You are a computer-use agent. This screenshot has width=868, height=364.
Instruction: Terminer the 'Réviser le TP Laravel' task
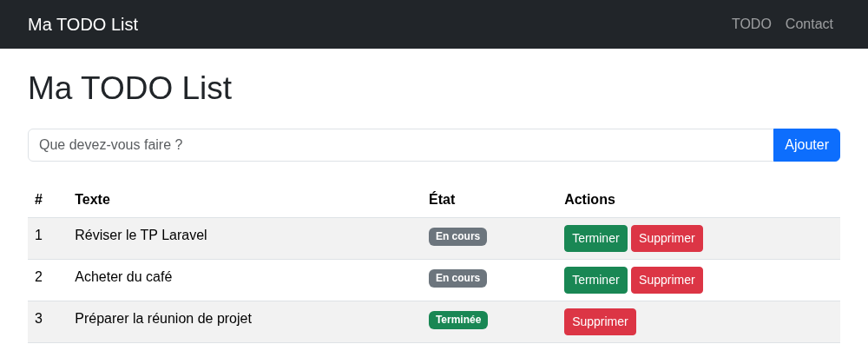pos(595,238)
